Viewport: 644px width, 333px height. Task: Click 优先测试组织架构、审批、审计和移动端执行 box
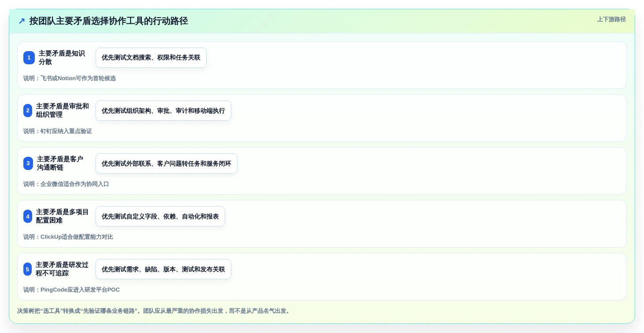pos(163,111)
